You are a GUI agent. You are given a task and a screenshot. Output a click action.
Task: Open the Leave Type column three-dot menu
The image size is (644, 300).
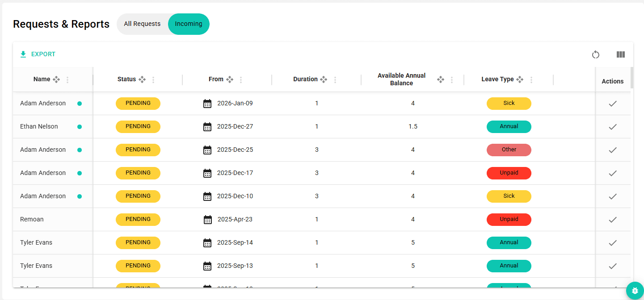(x=531, y=79)
